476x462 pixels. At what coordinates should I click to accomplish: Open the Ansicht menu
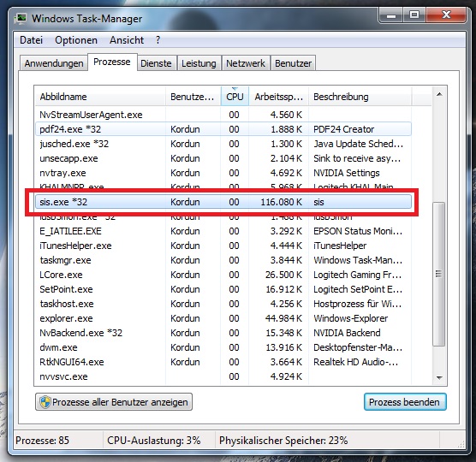[127, 40]
